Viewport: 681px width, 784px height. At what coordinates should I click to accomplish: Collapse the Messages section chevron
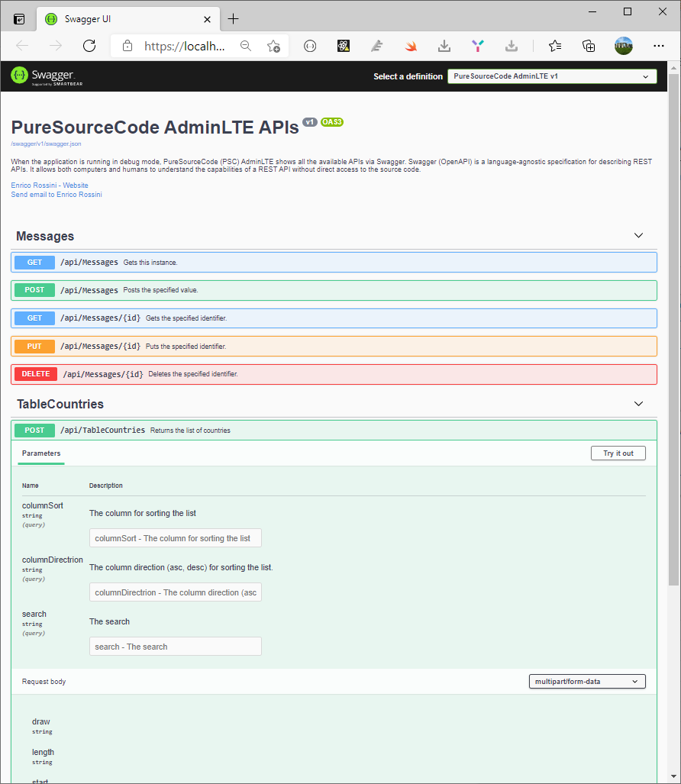[638, 235]
